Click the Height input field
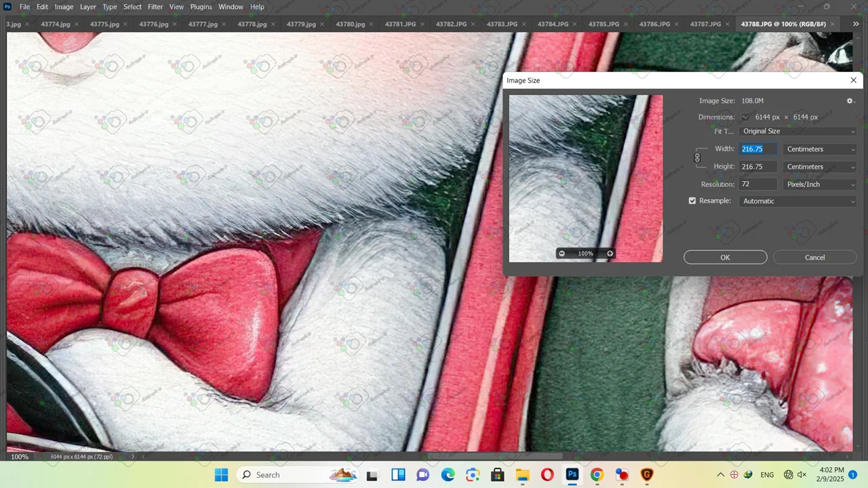The image size is (868, 488). (757, 167)
